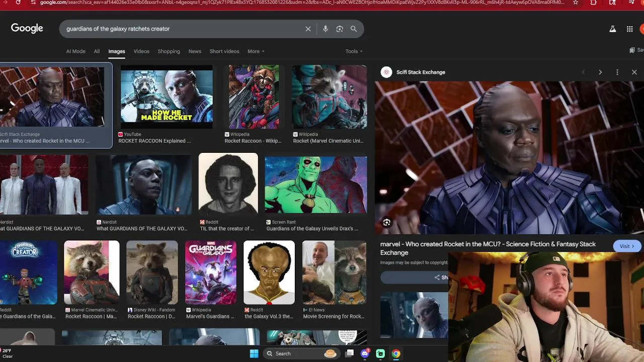
Task: Click the Share button in preview
Action: [441, 278]
